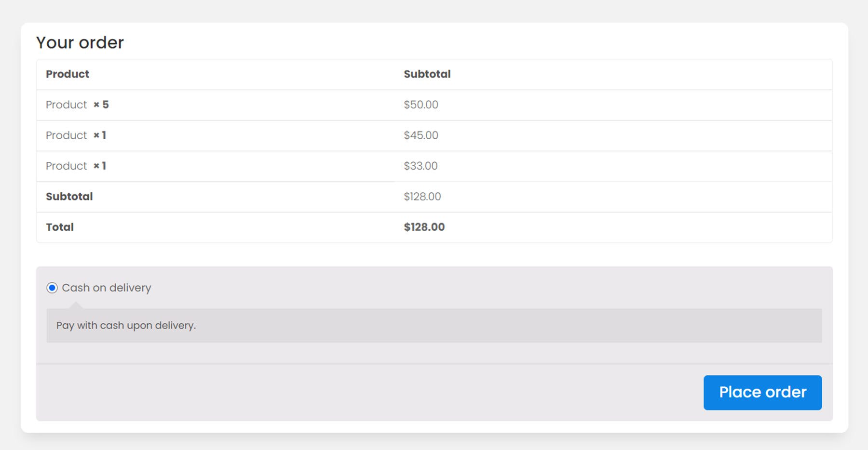Select the Cash on delivery payment option
Viewport: 868px width, 450px height.
(52, 288)
